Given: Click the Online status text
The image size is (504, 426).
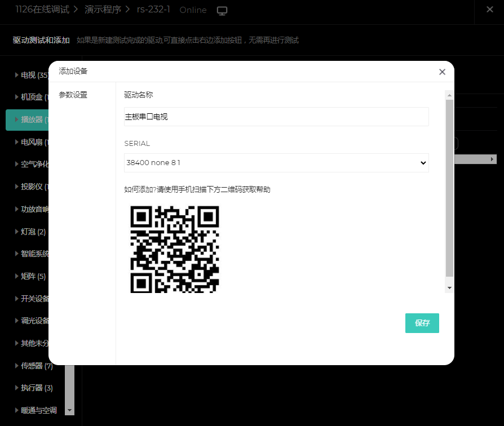Looking at the screenshot, I should click(193, 10).
